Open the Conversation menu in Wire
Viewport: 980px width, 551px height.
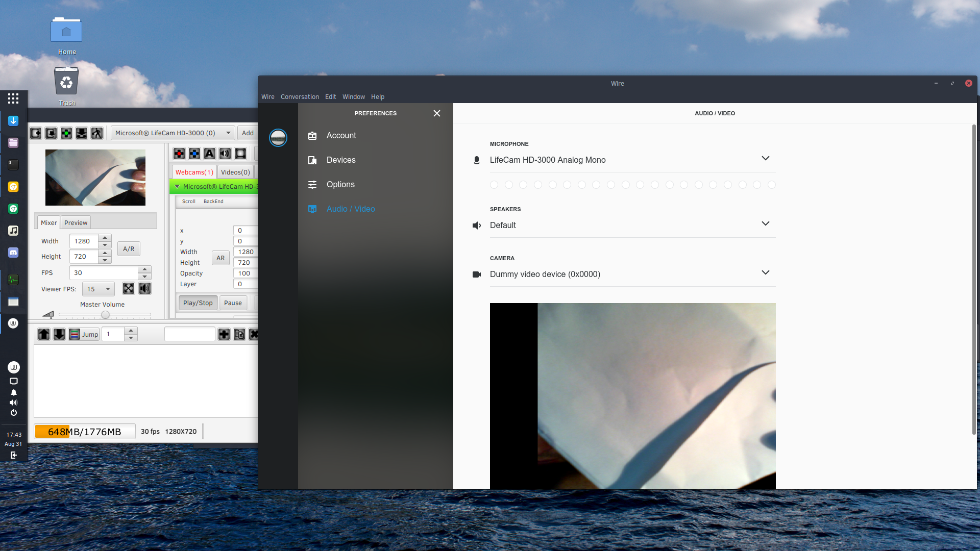point(300,96)
